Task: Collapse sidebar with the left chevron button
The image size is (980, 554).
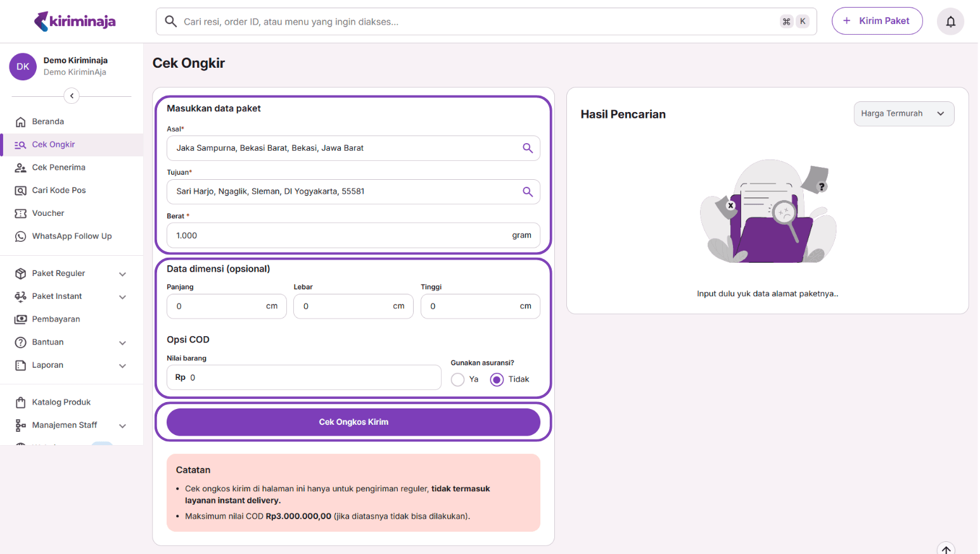Action: click(x=72, y=96)
